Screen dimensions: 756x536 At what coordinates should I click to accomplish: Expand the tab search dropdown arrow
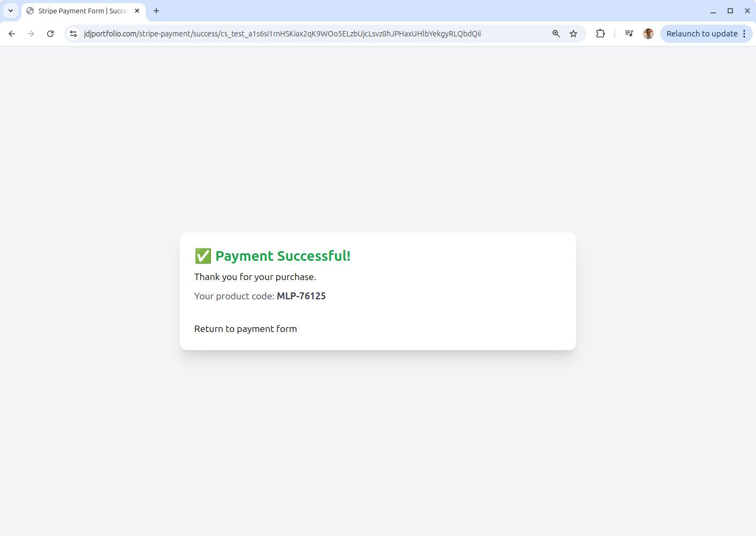(11, 11)
